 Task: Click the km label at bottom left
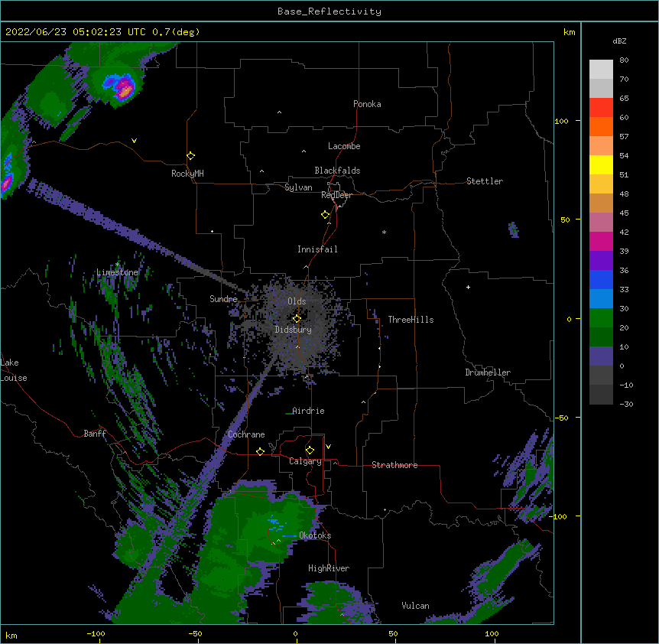click(11, 635)
